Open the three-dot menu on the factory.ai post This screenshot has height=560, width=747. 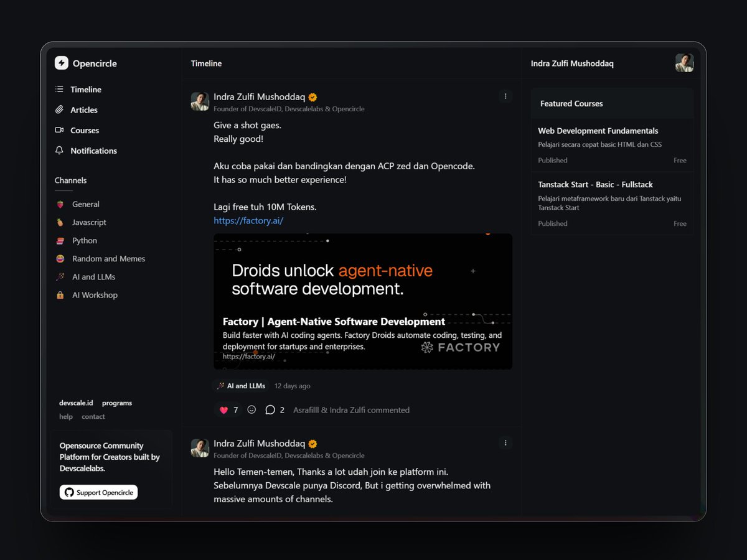[x=505, y=96]
